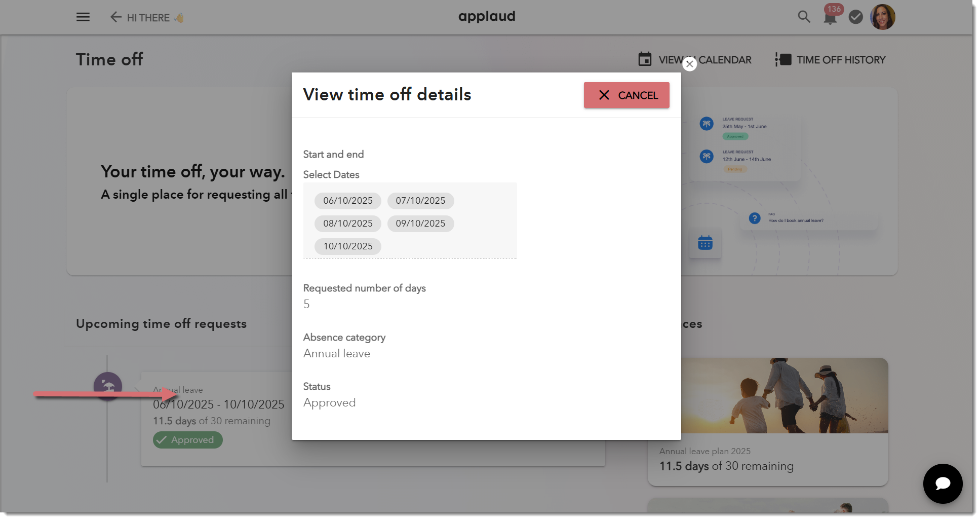Switch to TIME OFF HISTORY

tap(840, 59)
